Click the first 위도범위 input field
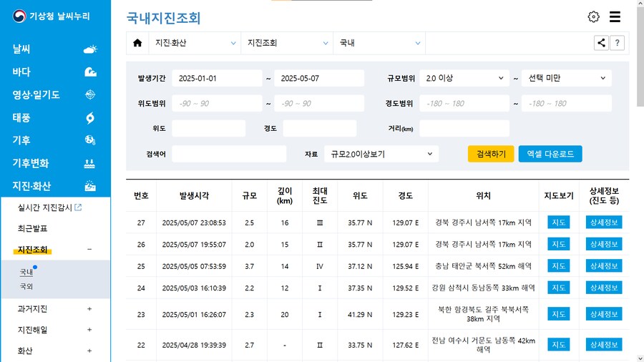Image resolution: width=644 pixels, height=362 pixels. pos(217,104)
